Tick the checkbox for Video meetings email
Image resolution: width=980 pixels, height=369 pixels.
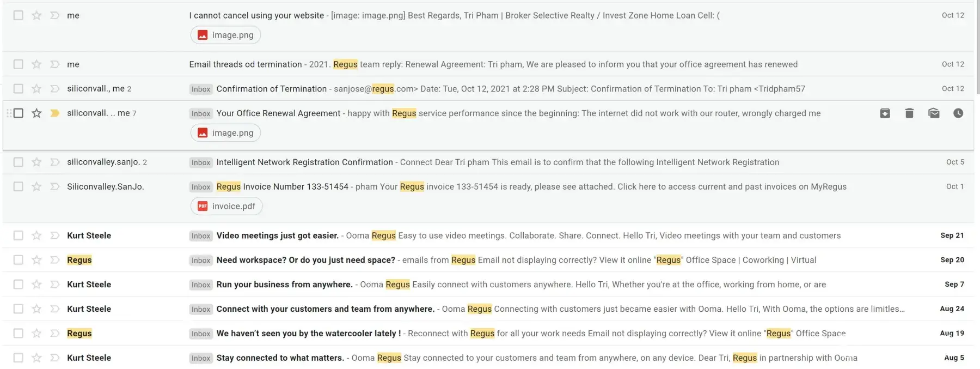(x=19, y=236)
